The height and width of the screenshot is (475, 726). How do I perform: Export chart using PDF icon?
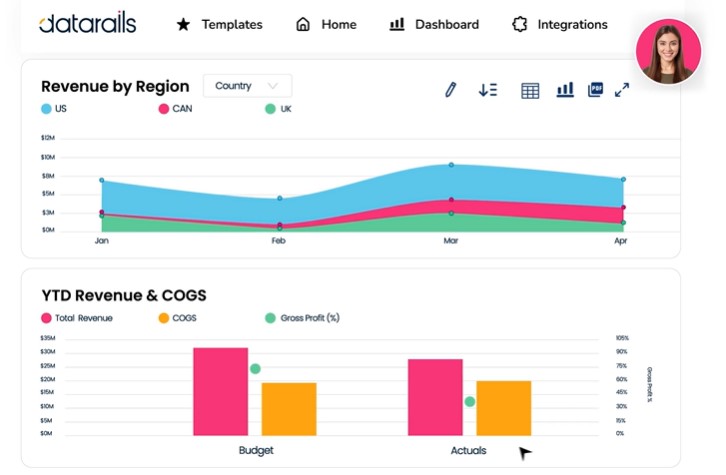(596, 90)
